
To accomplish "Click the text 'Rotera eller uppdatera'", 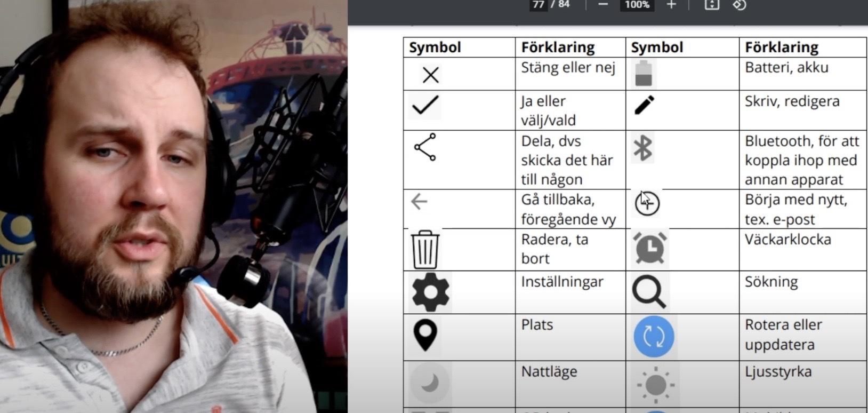I will (x=783, y=335).
